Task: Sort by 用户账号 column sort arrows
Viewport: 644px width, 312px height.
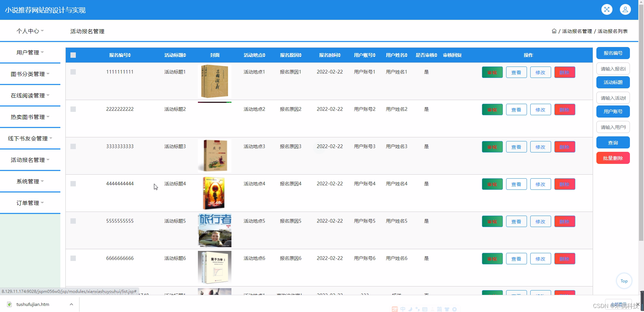Action: point(374,55)
